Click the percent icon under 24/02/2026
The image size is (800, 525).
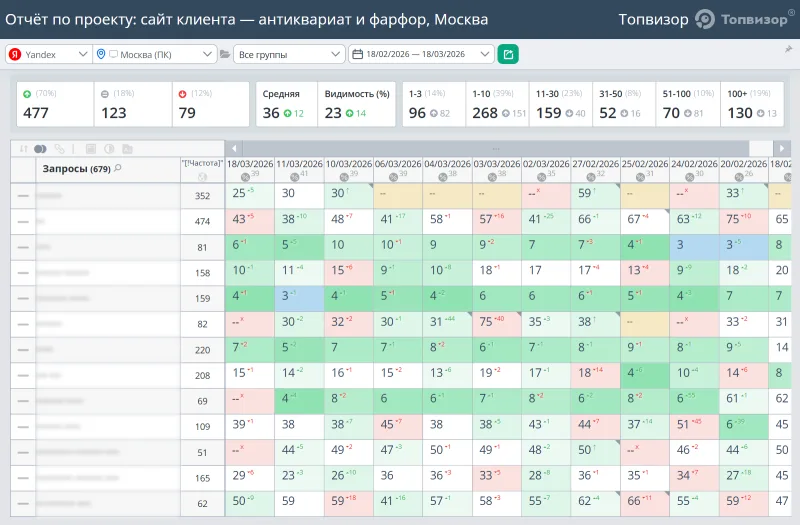pyautogui.click(x=690, y=177)
